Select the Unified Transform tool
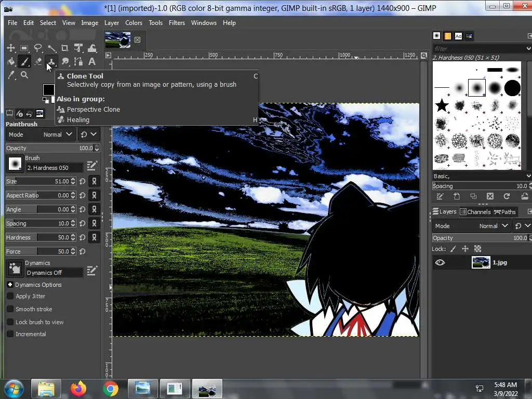The height and width of the screenshot is (399, 532). click(x=78, y=48)
